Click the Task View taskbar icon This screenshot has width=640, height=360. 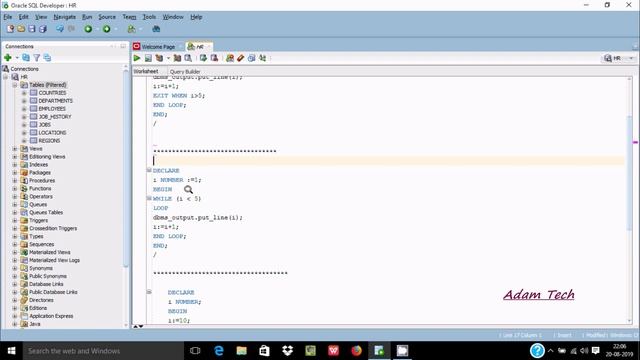pyautogui.click(x=195, y=351)
